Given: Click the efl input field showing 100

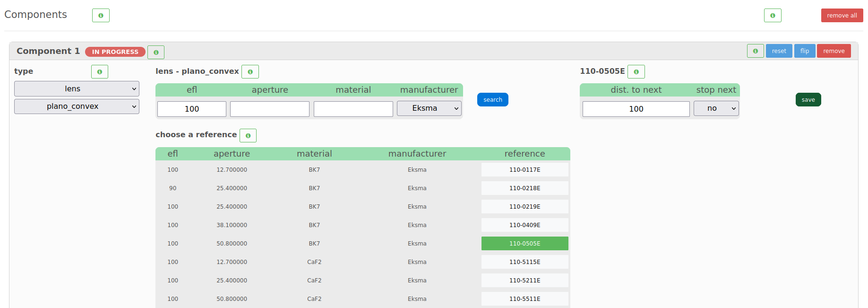Looking at the screenshot, I should pos(192,109).
